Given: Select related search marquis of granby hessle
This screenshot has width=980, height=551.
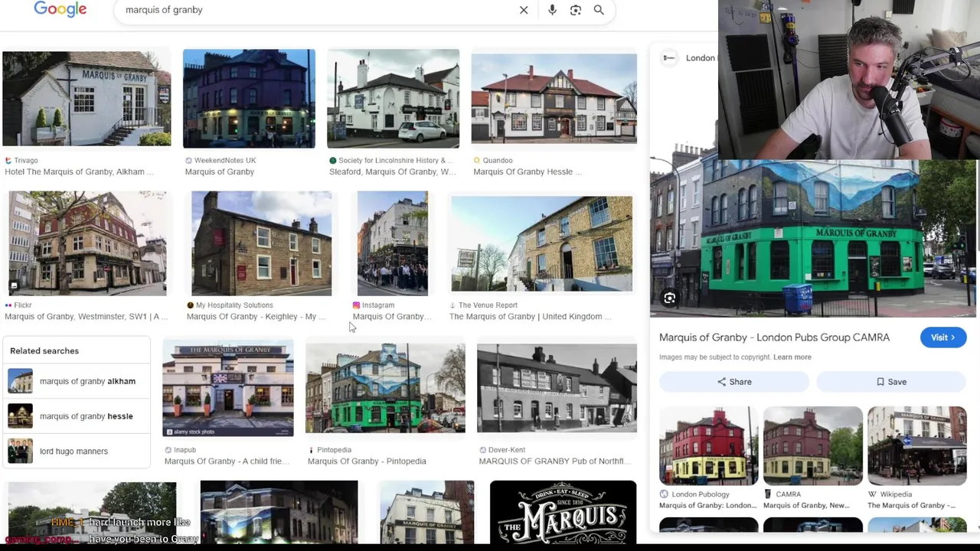Looking at the screenshot, I should click(x=75, y=416).
